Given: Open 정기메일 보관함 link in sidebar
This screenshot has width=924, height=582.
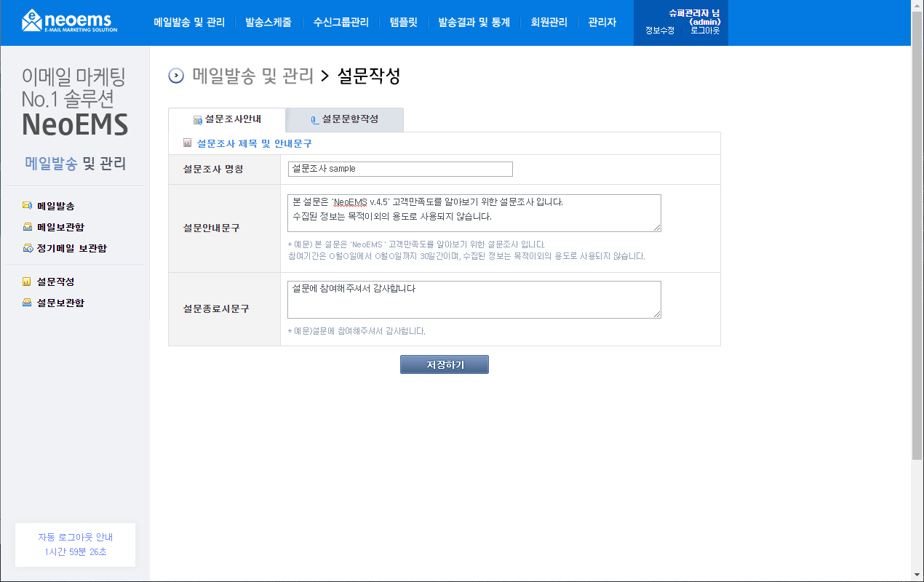Looking at the screenshot, I should 72,248.
